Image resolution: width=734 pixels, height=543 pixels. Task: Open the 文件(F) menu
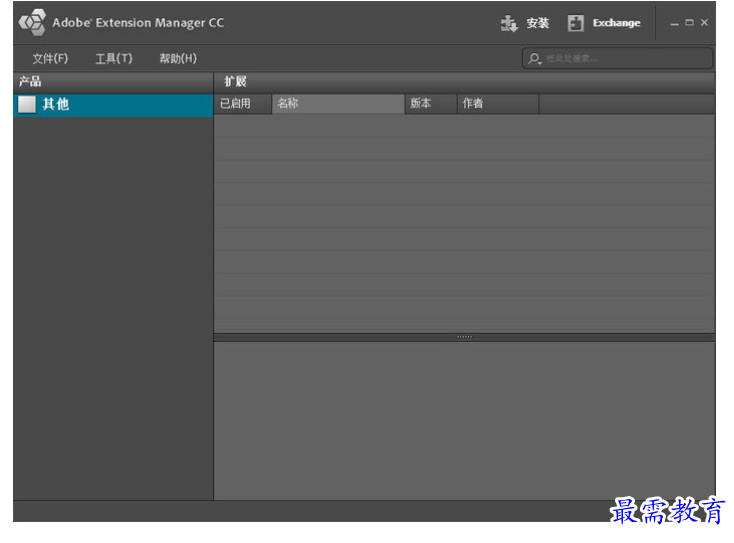coord(50,59)
